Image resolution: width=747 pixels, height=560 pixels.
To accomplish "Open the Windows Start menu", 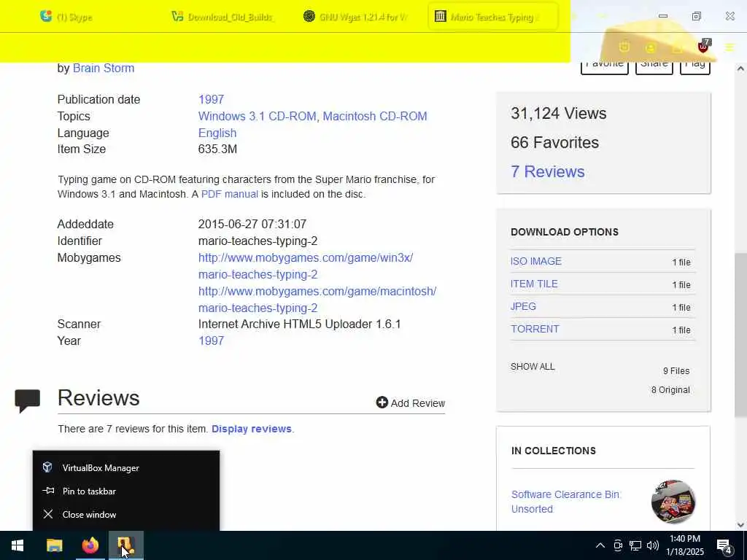I will pyautogui.click(x=18, y=545).
